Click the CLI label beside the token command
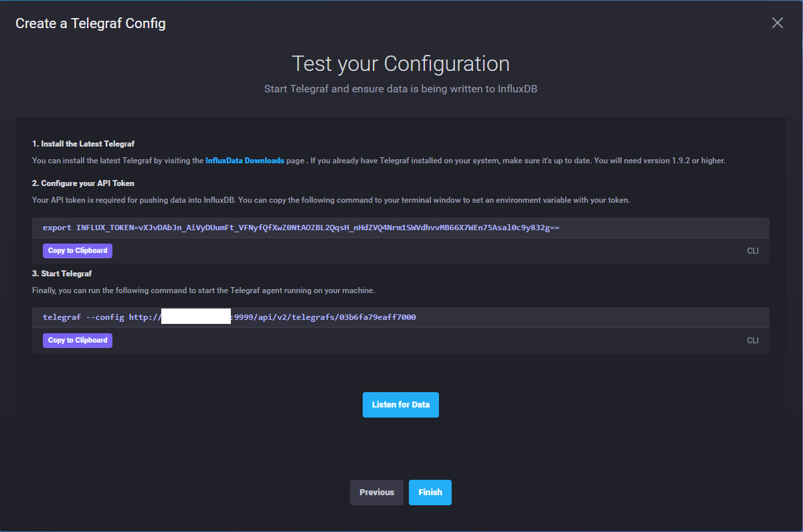Viewport: 803px width, 532px height. click(x=753, y=251)
